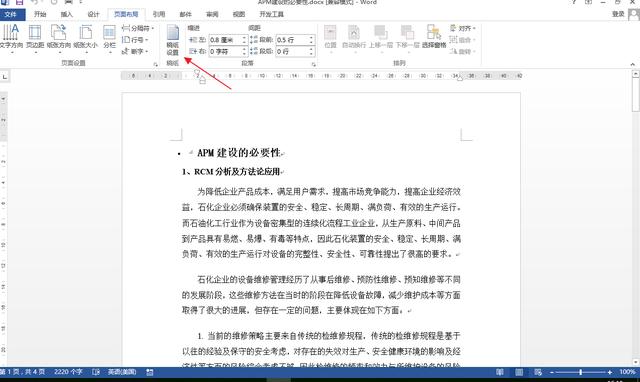The image size is (640, 382).
Task: Switch to the 邮件 Mailings tab
Action: point(186,14)
